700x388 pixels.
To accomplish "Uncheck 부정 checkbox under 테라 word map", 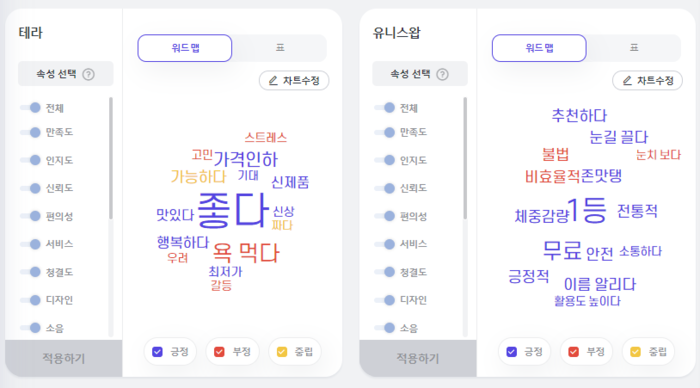I will coord(219,352).
